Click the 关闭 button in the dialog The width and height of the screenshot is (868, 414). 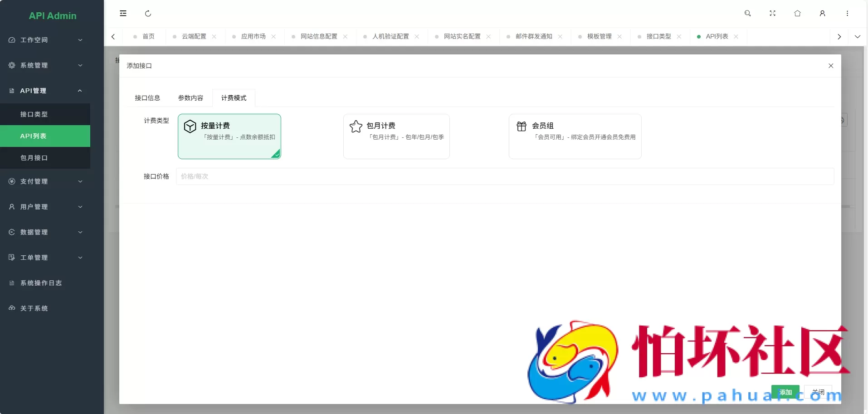coord(819,392)
